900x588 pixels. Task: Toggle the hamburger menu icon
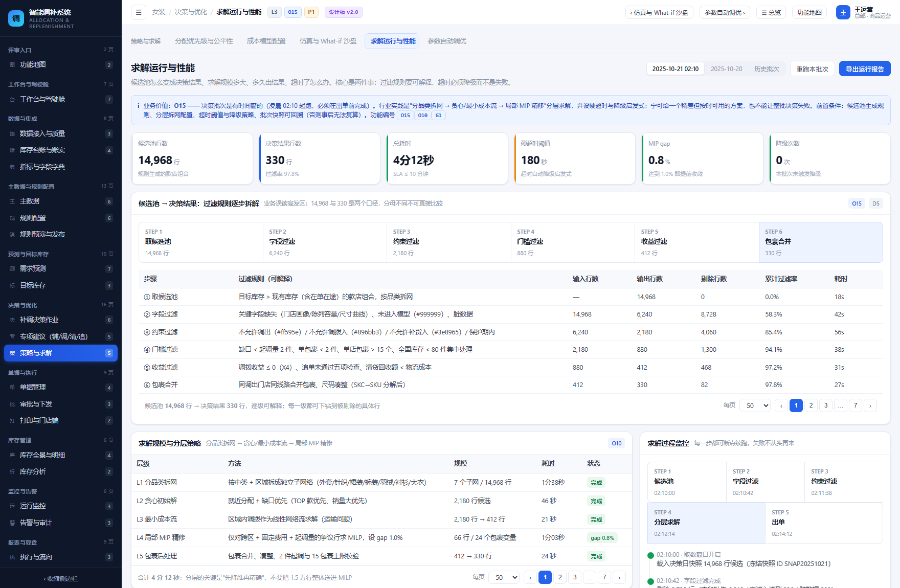139,12
